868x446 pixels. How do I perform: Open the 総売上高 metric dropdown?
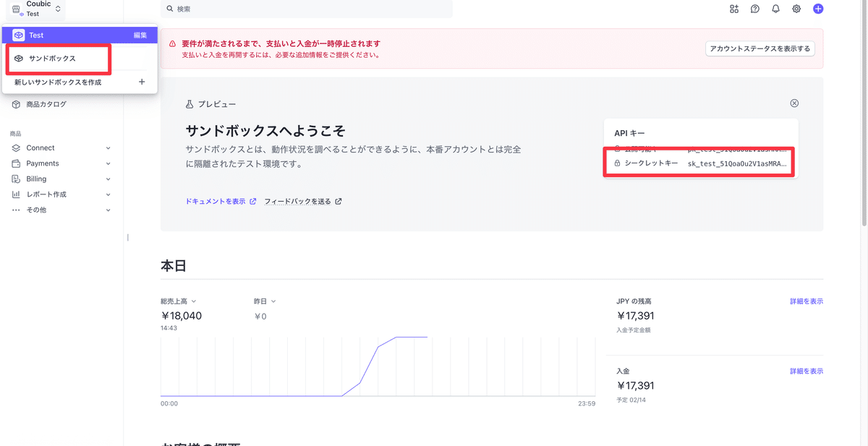pos(179,301)
